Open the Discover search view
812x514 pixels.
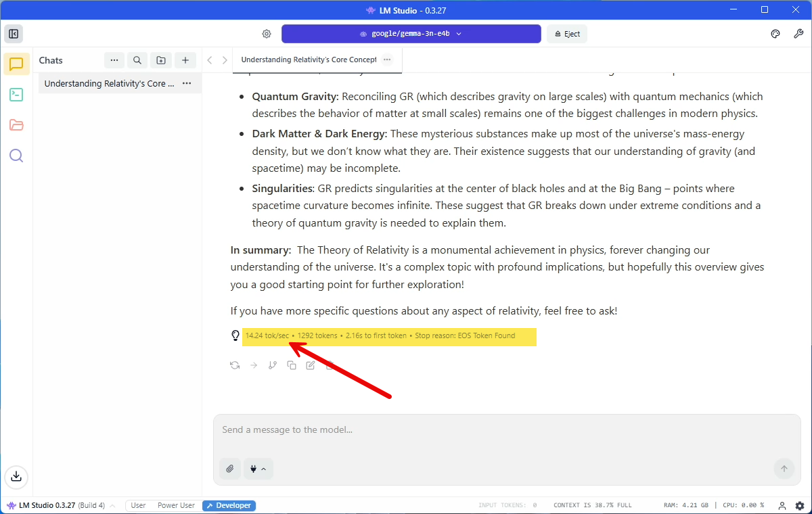point(16,156)
